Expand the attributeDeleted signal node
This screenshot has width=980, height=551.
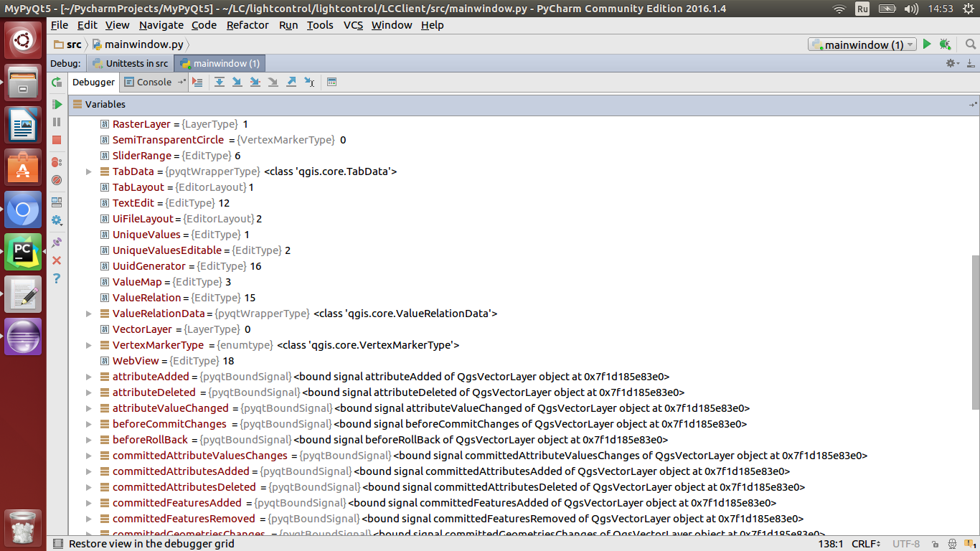coord(89,392)
